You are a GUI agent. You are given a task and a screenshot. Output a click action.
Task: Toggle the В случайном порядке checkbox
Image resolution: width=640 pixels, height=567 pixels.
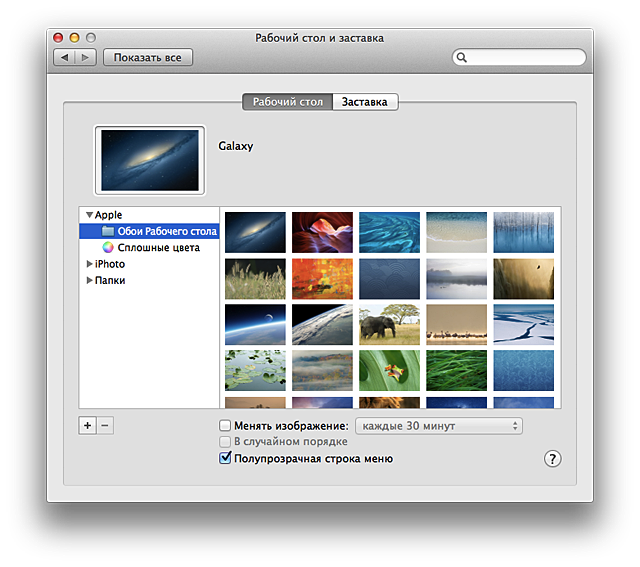coord(225,441)
